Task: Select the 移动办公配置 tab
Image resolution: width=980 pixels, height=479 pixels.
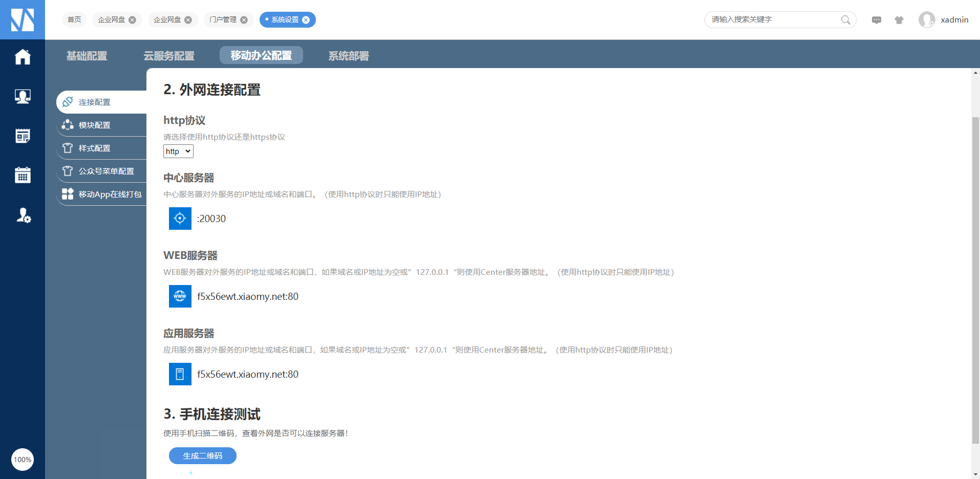Action: point(261,55)
